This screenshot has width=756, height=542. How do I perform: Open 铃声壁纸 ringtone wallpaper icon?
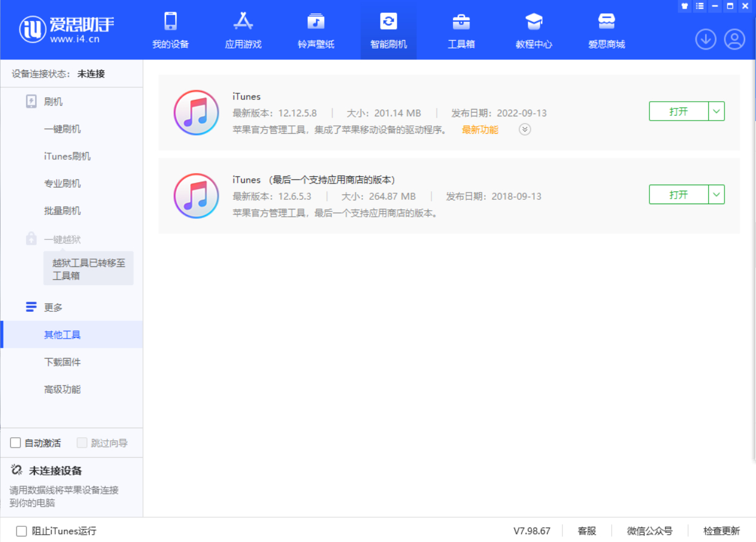(316, 22)
